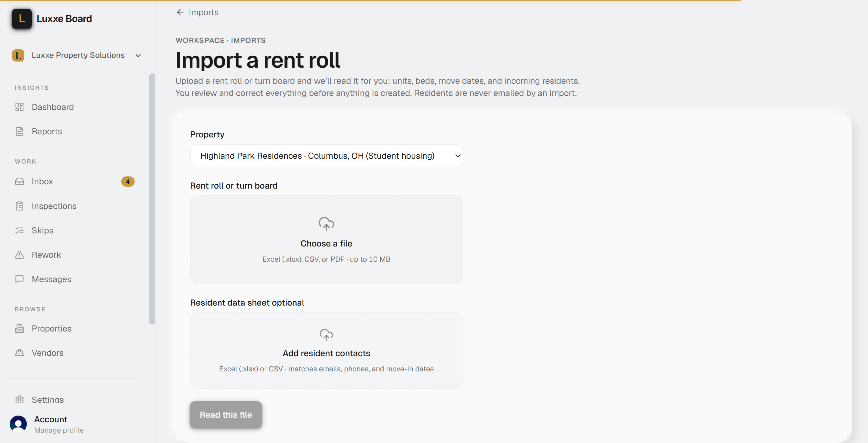This screenshot has width=868, height=443.
Task: Click the cloud upload icon above Choose a file
Action: (326, 224)
